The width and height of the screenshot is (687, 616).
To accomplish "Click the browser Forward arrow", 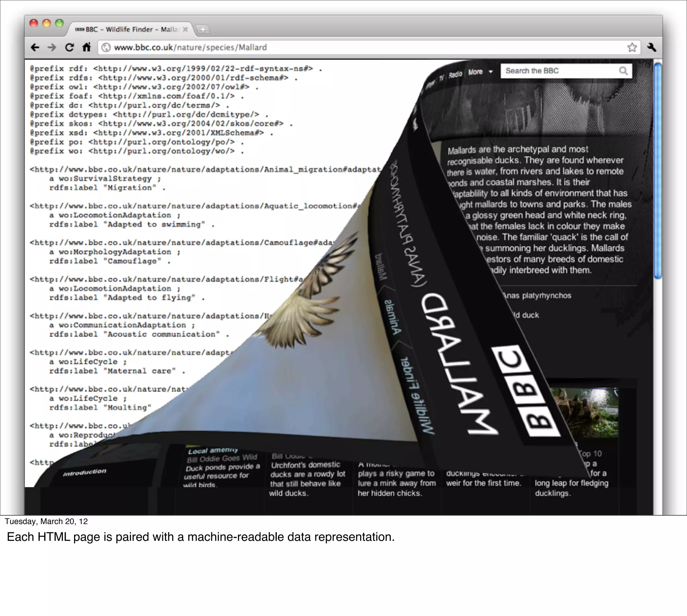I will pyautogui.click(x=52, y=47).
